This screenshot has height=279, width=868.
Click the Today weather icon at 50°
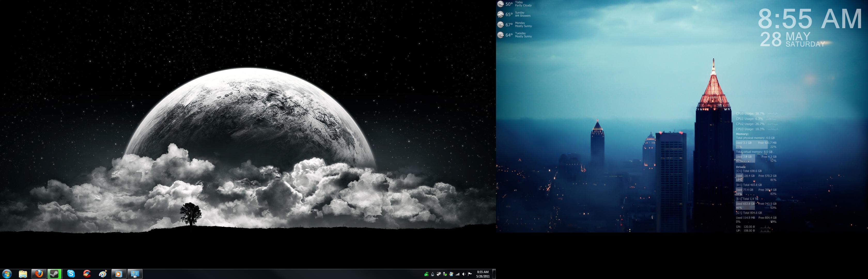click(x=500, y=4)
